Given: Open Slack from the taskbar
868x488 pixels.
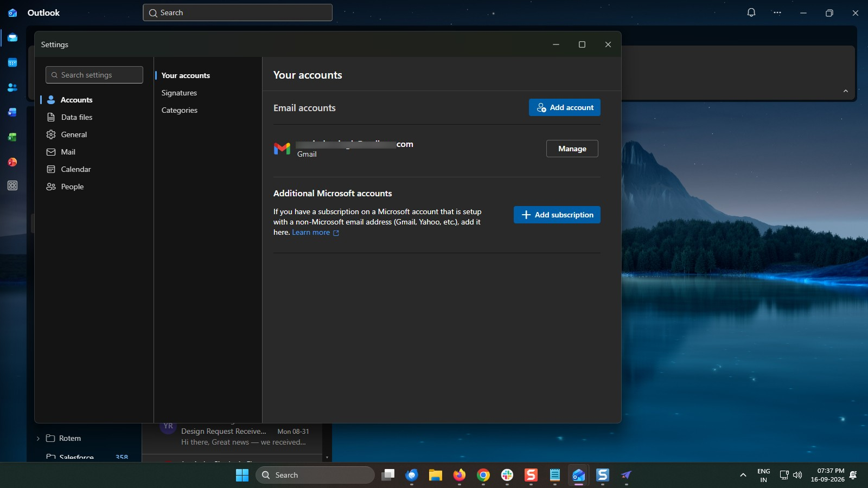Looking at the screenshot, I should [x=507, y=475].
